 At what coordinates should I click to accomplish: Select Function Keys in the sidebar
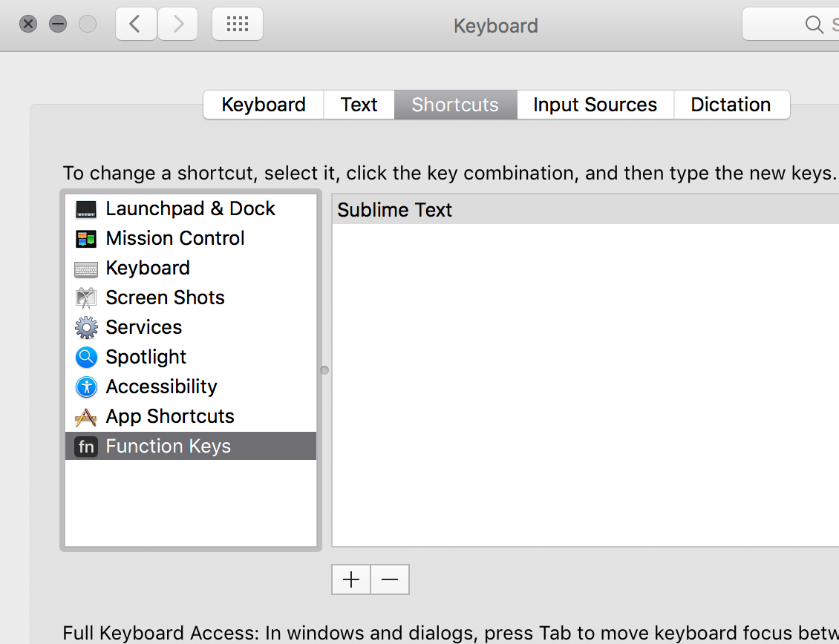(x=168, y=446)
